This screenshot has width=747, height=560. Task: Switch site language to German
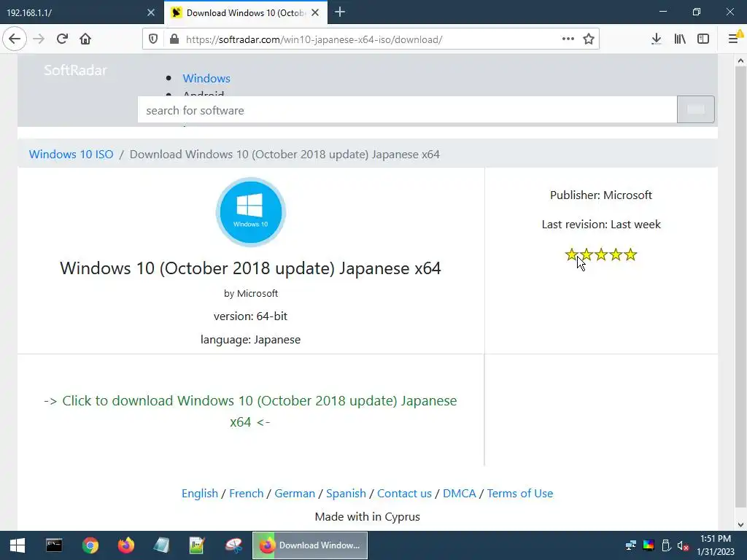click(x=295, y=494)
